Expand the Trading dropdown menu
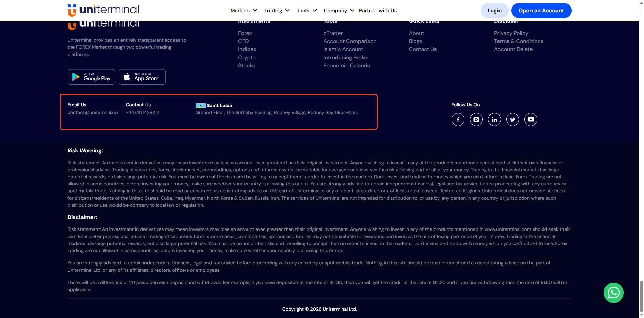This screenshot has height=318, width=644. [277, 11]
